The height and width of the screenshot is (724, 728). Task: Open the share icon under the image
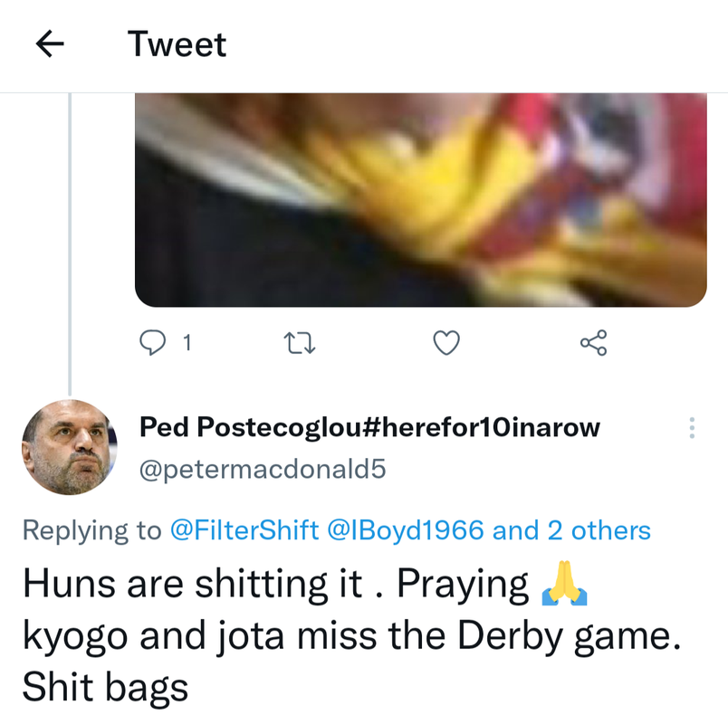tap(593, 342)
